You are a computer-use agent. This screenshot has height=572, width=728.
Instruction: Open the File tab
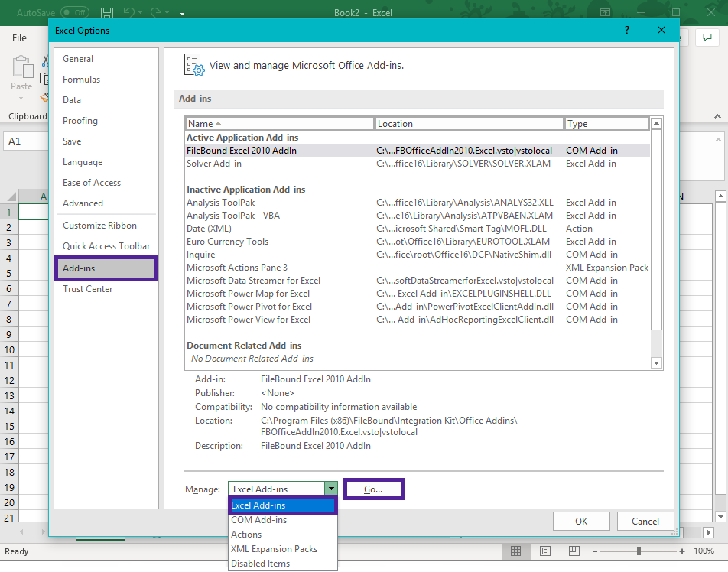[20, 37]
